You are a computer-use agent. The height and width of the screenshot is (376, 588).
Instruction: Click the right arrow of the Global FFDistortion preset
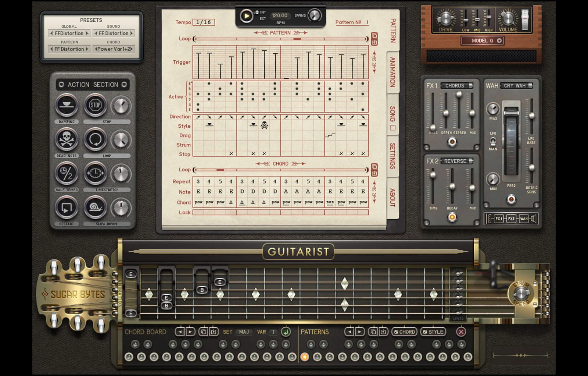pyautogui.click(x=87, y=33)
